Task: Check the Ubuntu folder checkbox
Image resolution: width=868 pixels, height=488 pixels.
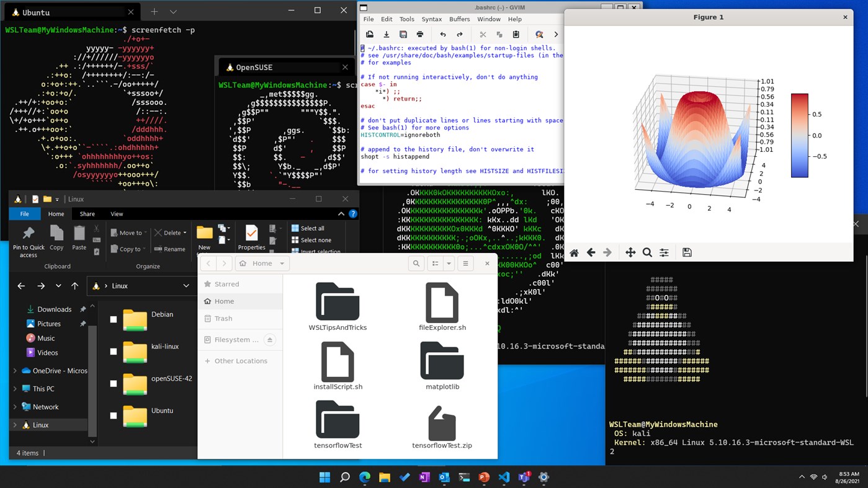Action: [114, 415]
